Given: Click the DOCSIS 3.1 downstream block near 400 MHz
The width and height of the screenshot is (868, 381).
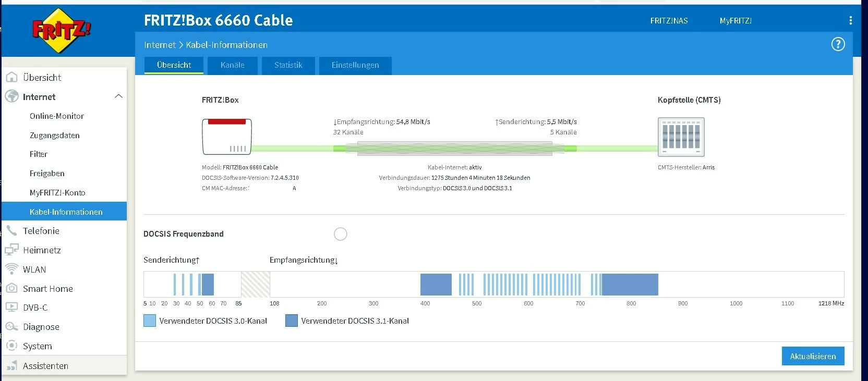Looking at the screenshot, I should [436, 285].
